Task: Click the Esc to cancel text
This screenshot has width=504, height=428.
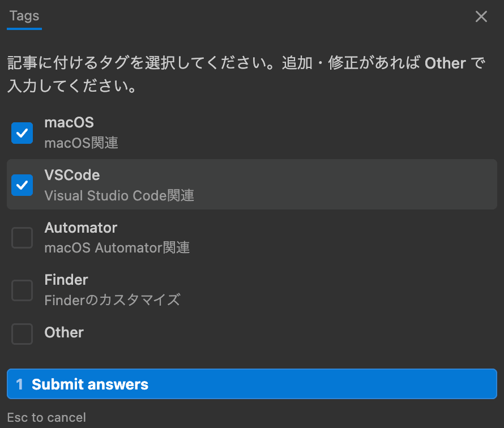Action: coord(46,417)
